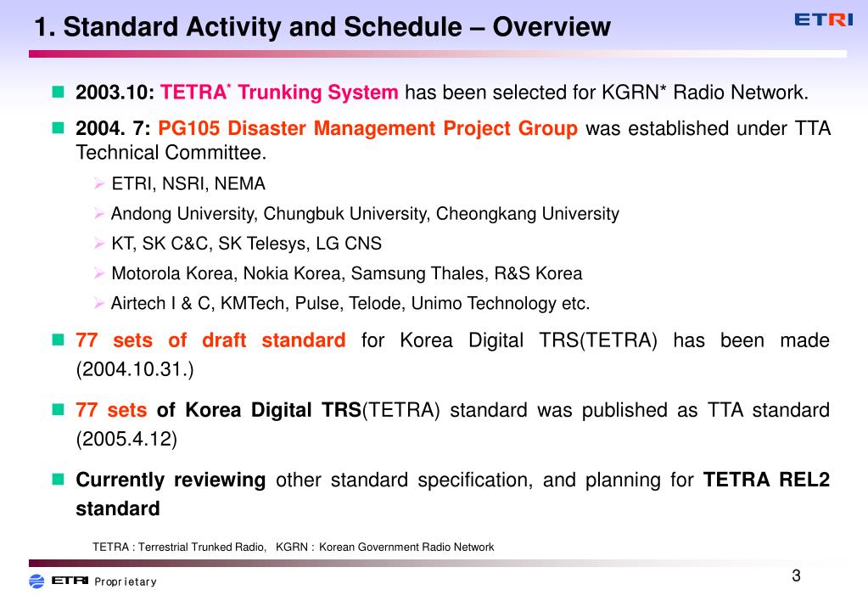Click 'has been selected for KGRN* Radio Network.' text
The image size is (868, 601).
[607, 92]
